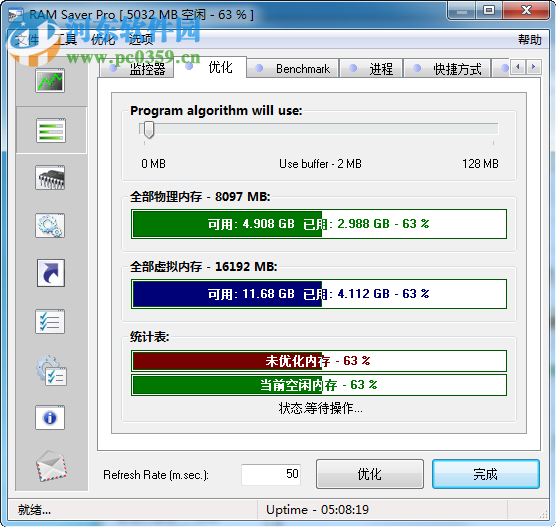Screen dimensions: 557x528
Task: Click the 'Use buffer - 2 MB' label
Action: click(320, 164)
